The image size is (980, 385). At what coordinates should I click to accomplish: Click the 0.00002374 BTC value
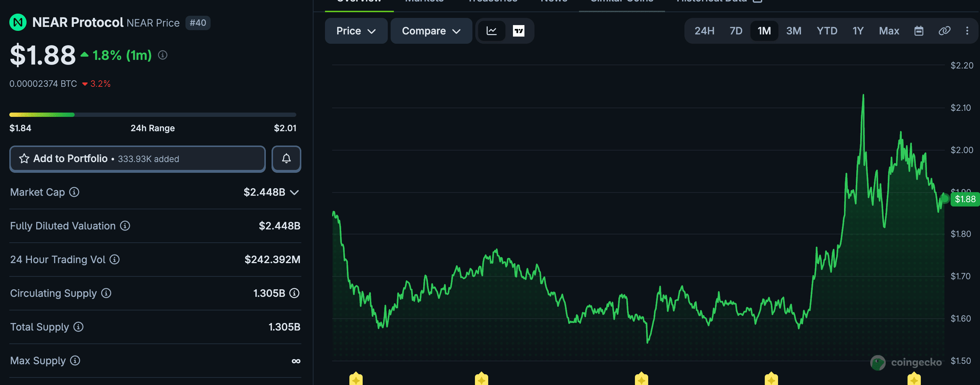pos(43,84)
